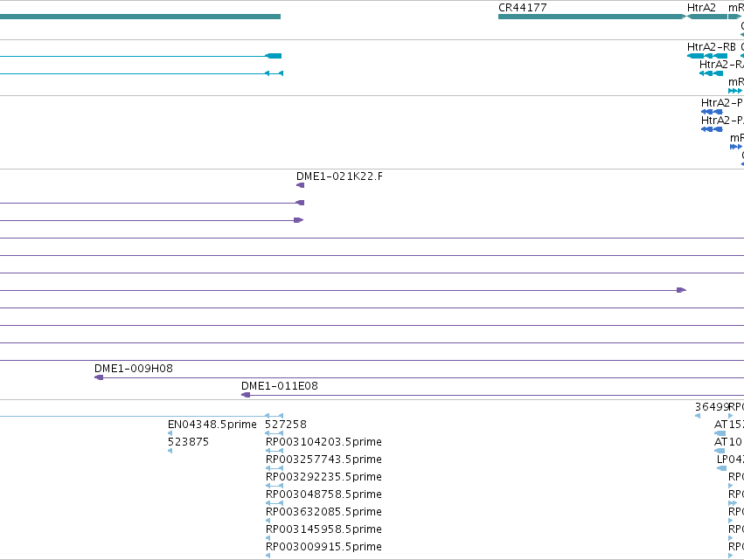Screen dimensions: 744x560
Task: Select the glyph under the LP04 label
Action: click(721, 468)
